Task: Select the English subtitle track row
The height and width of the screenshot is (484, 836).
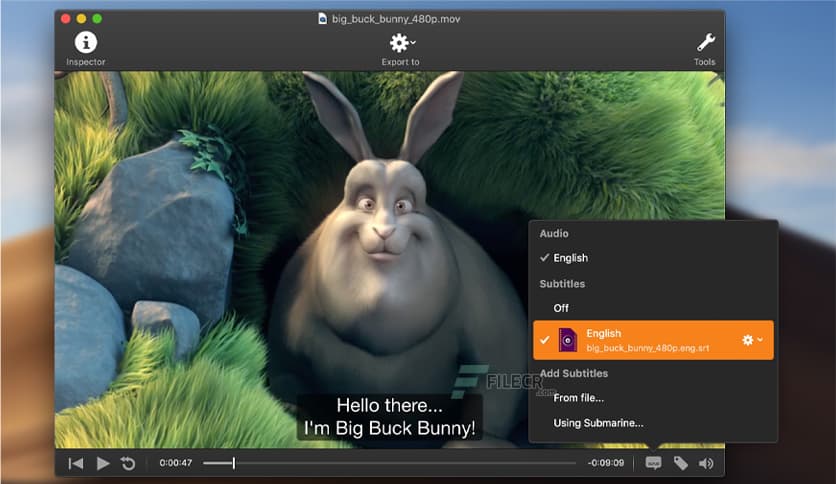Action: [x=653, y=340]
